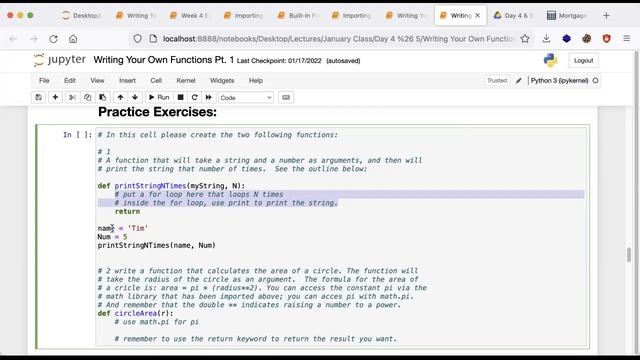This screenshot has height=360, width=640.
Task: Open the Edit menu
Action: click(x=70, y=81)
